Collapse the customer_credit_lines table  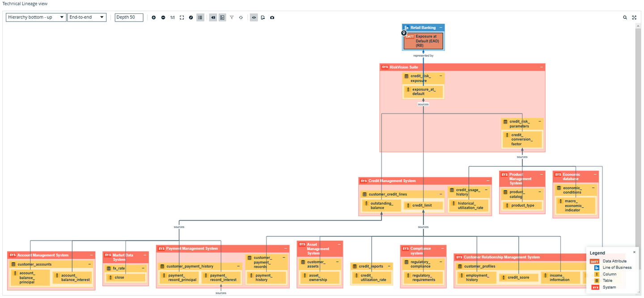pos(441,194)
